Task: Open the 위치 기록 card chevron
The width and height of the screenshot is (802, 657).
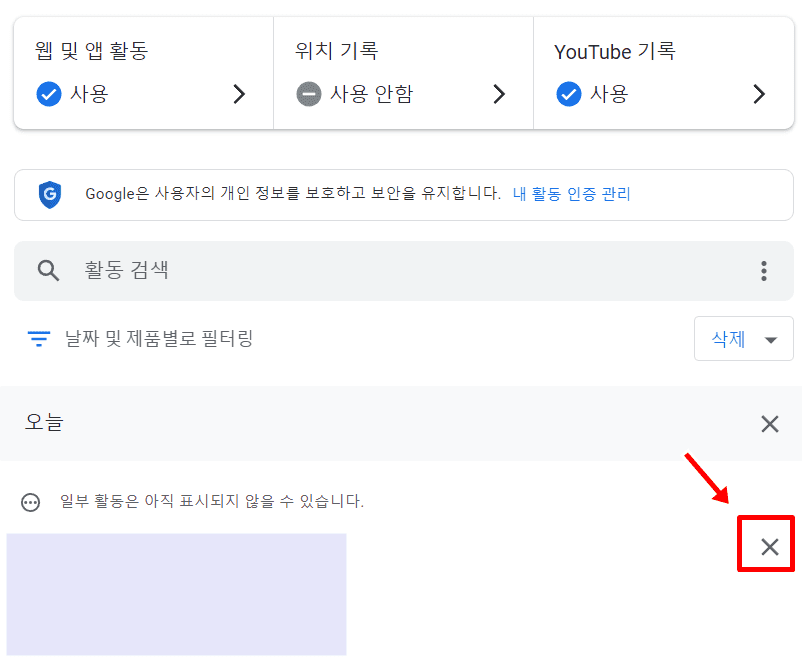Action: click(499, 94)
